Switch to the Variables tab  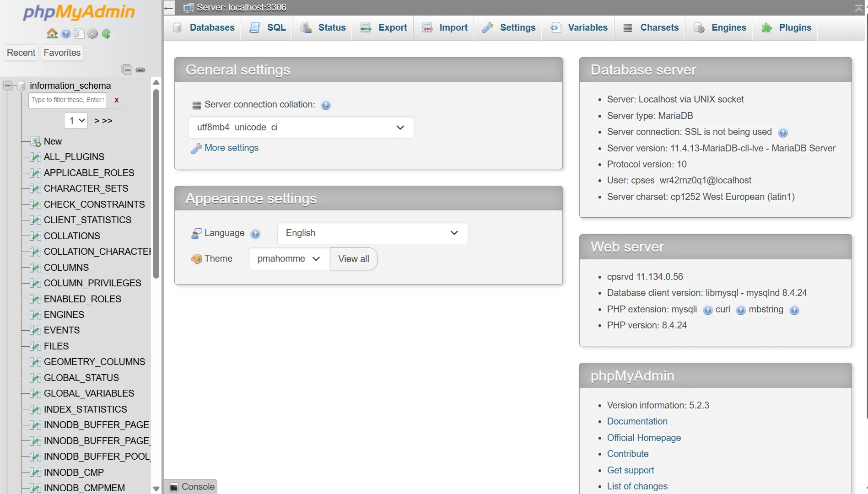click(x=579, y=27)
